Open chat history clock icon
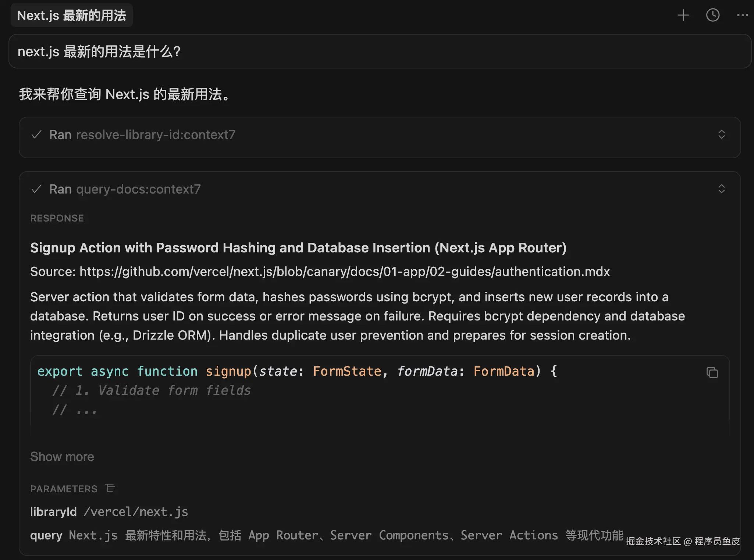This screenshot has width=754, height=560. point(712,15)
